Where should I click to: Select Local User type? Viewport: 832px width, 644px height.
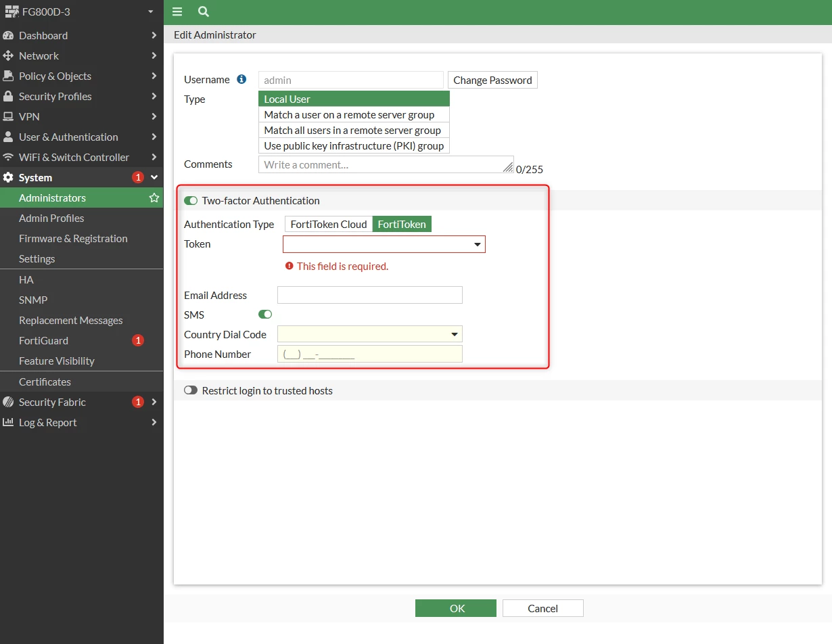coord(354,99)
